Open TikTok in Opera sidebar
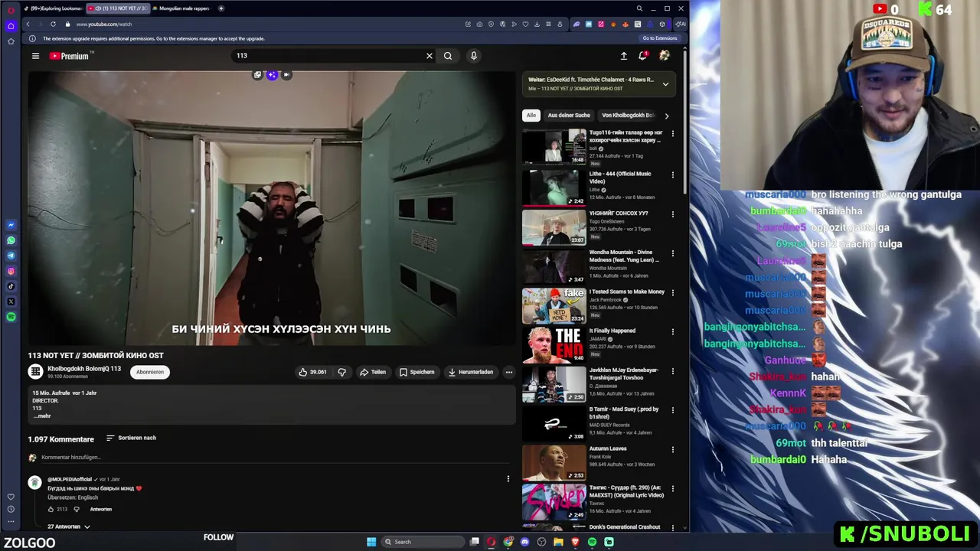The image size is (980, 551). (x=11, y=286)
